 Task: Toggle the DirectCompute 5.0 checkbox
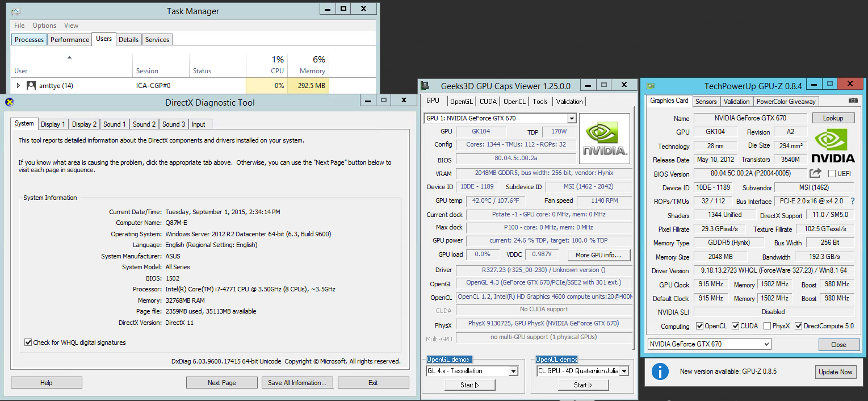click(799, 326)
